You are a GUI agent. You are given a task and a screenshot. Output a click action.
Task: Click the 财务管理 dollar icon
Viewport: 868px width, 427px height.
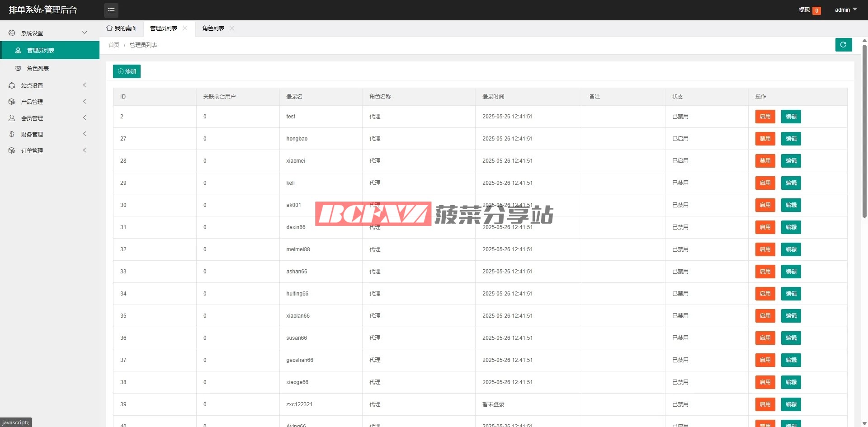12,134
